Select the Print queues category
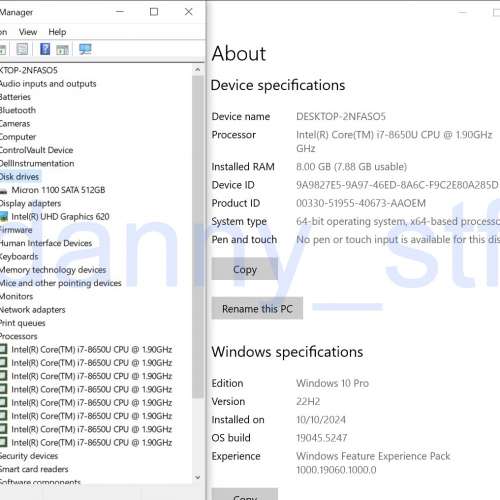 (23, 323)
